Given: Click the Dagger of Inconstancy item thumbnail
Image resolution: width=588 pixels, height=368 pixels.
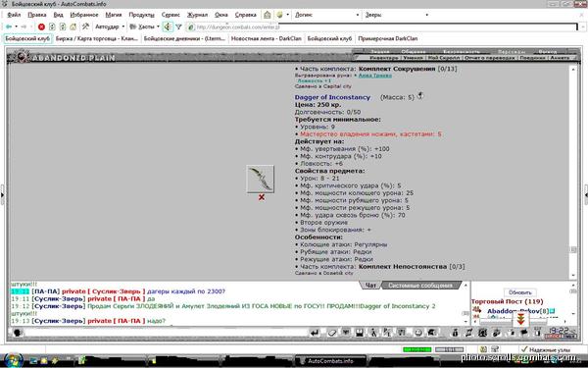Looking at the screenshot, I should pos(261,179).
